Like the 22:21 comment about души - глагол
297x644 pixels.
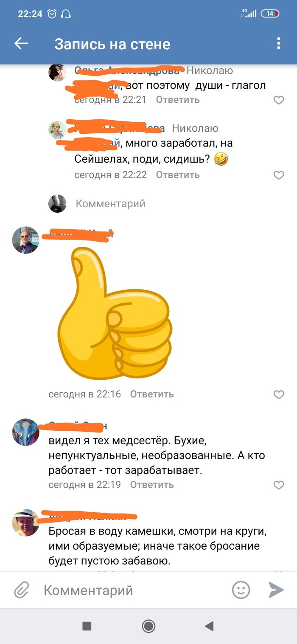278,100
